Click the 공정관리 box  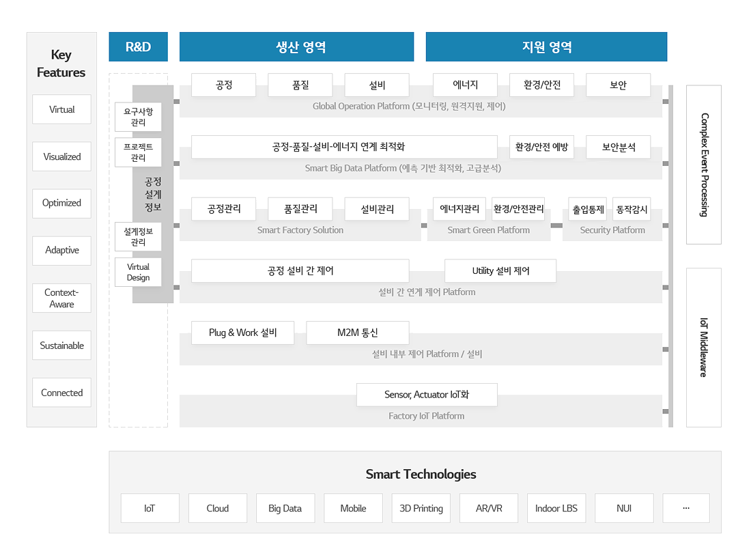click(223, 209)
